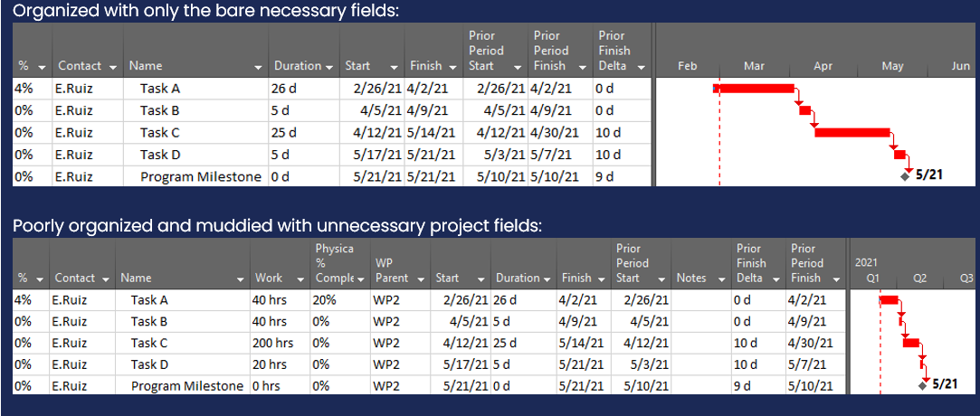Click the Q2 quarter header in the timeline
Viewport: 980px width, 416px height.
coord(920,279)
